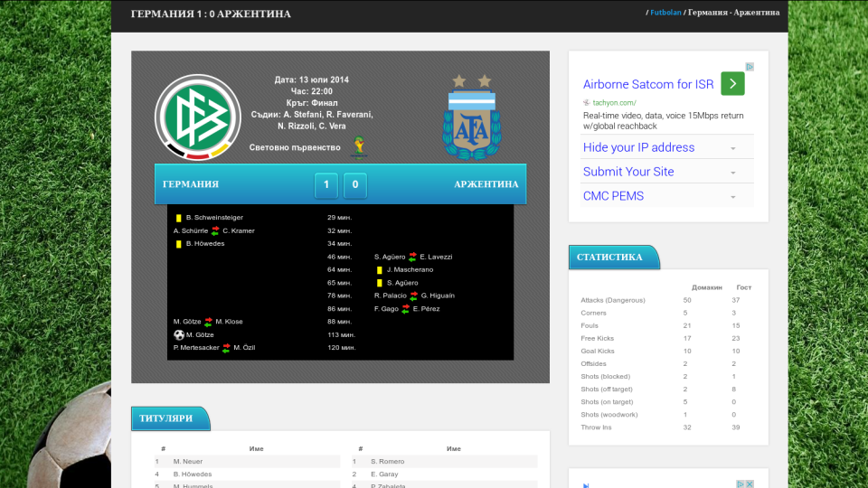Click the 'Corners' statistic row label
Image resolution: width=868 pixels, height=488 pixels.
tap(593, 314)
